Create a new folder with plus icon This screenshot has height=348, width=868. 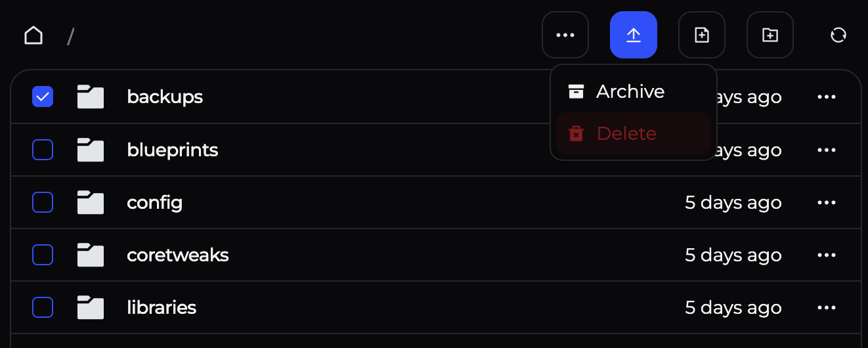[x=770, y=35]
